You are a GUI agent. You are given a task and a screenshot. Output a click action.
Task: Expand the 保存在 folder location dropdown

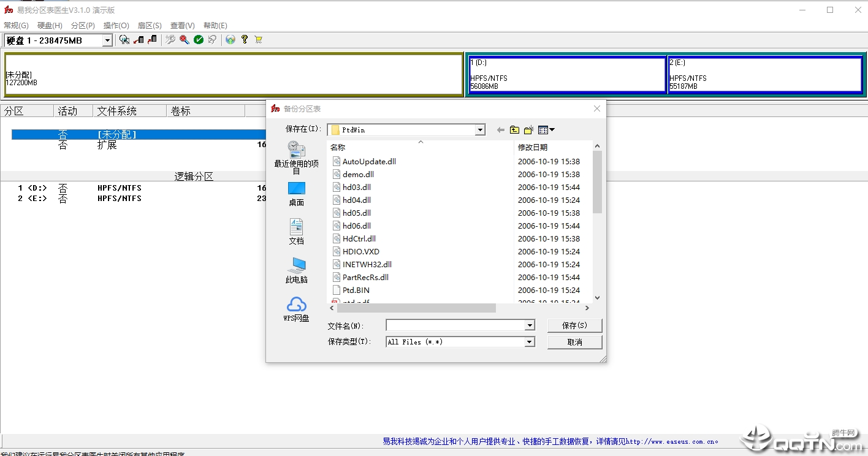pos(480,130)
